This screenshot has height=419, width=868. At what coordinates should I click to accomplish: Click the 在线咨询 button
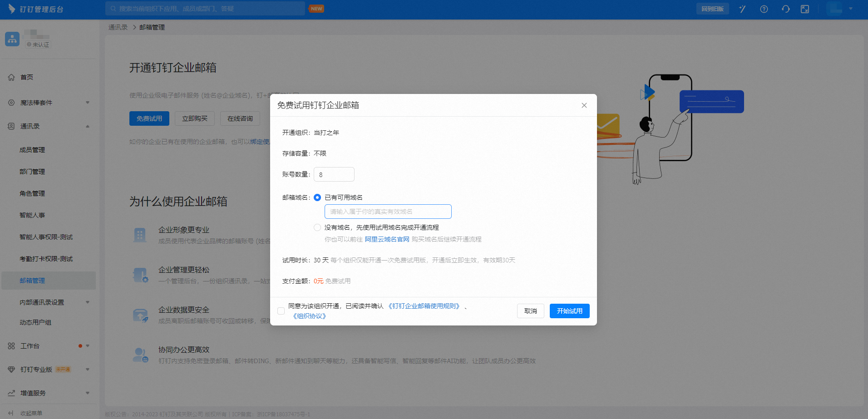(240, 118)
